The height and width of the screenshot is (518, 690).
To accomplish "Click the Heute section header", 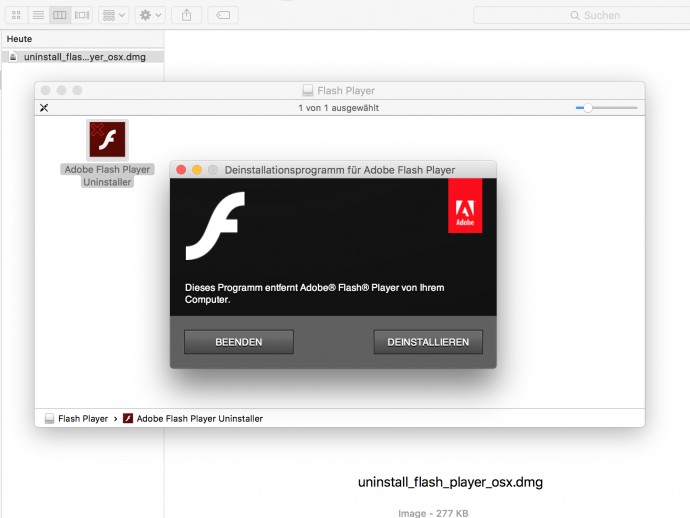I will coord(19,39).
